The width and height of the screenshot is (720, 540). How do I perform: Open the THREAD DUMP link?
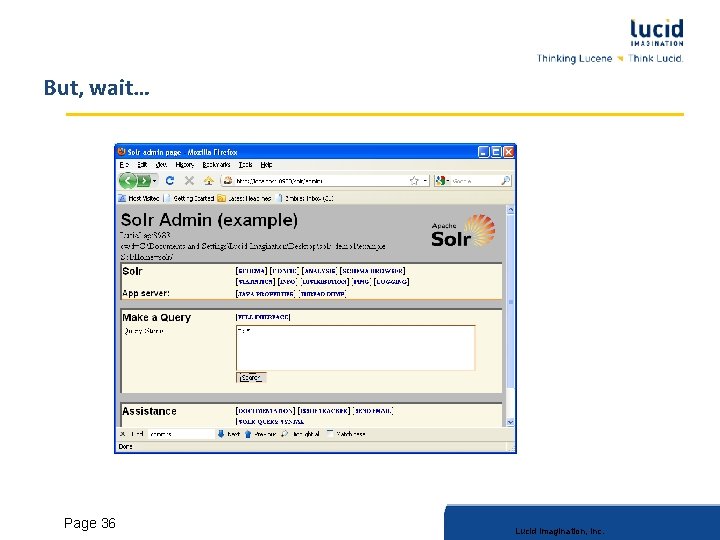point(322,294)
